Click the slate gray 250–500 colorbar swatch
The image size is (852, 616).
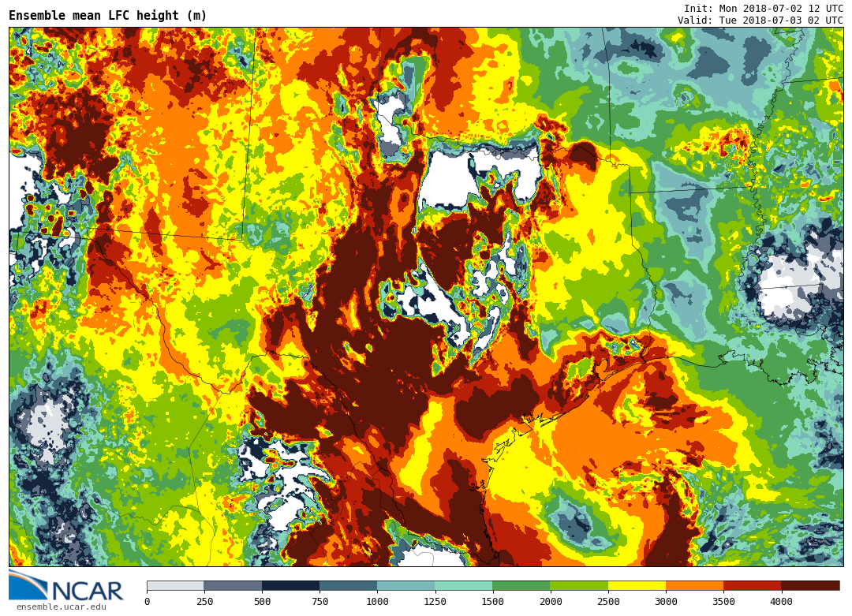pos(233,585)
